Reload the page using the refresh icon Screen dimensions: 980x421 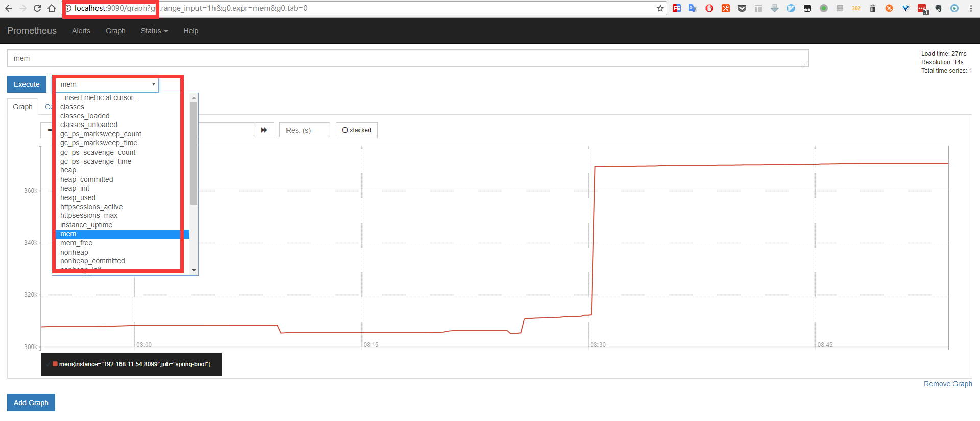click(x=37, y=8)
